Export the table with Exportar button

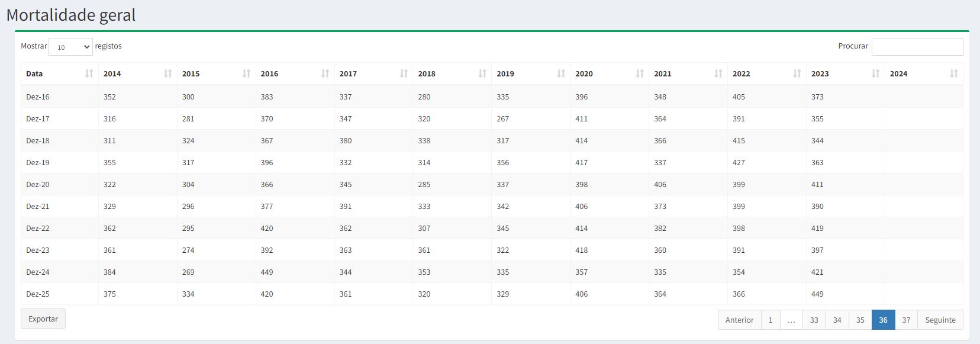pyautogui.click(x=43, y=319)
